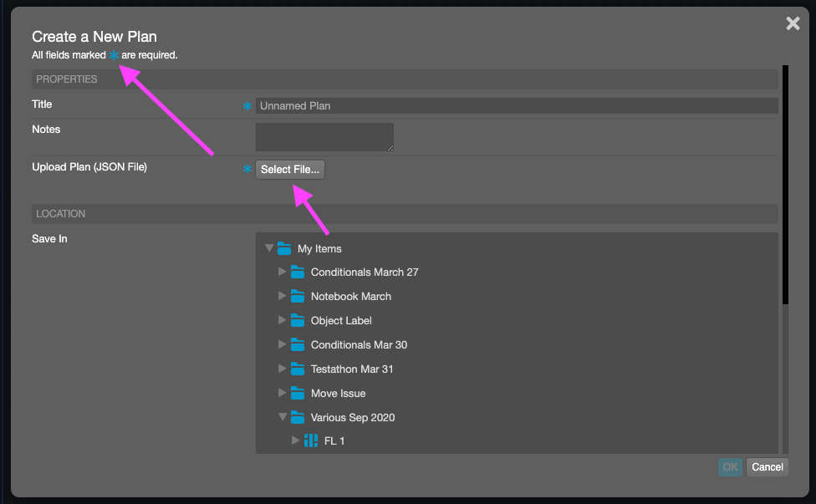Click the Conditionals Mar 30 folder icon
Viewport: 816px width, 504px height.
click(x=298, y=344)
